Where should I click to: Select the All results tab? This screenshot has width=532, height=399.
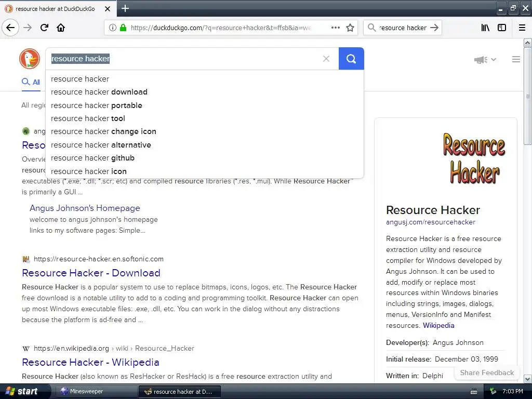click(31, 82)
